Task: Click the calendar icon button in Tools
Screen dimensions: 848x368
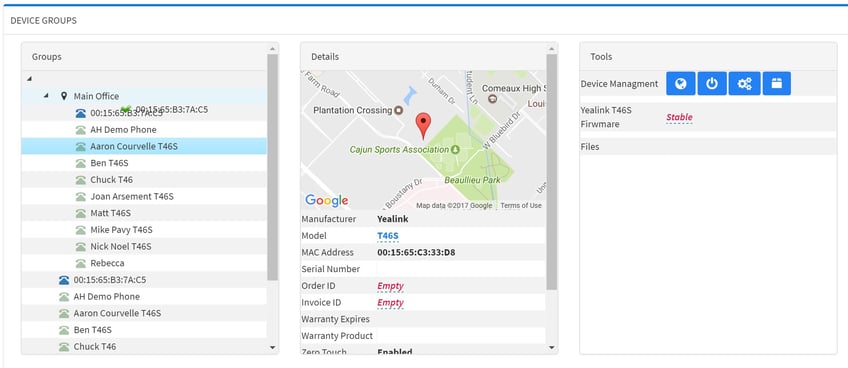Action: point(777,83)
